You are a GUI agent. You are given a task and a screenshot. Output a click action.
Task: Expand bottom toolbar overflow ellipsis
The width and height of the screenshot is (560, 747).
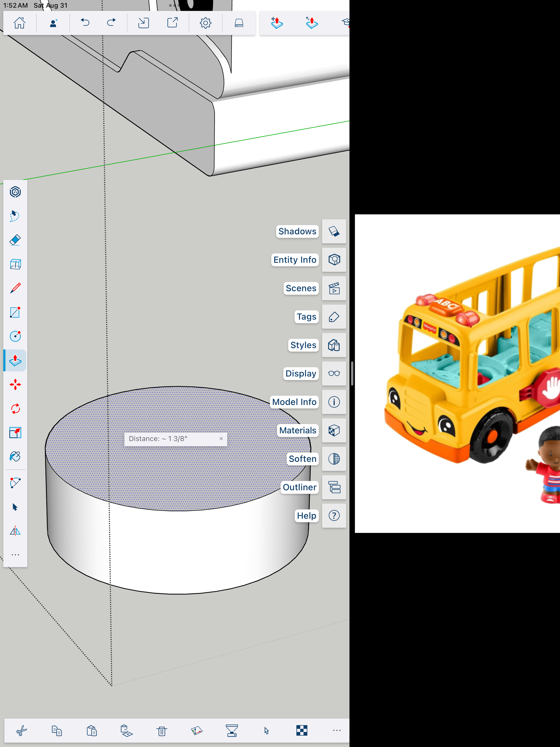coord(336,730)
